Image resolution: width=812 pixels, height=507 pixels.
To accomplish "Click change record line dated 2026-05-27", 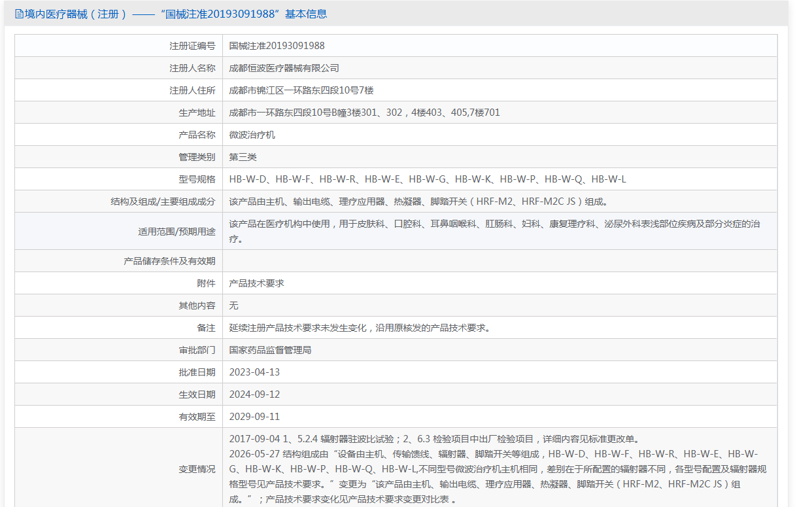I will click(498, 476).
